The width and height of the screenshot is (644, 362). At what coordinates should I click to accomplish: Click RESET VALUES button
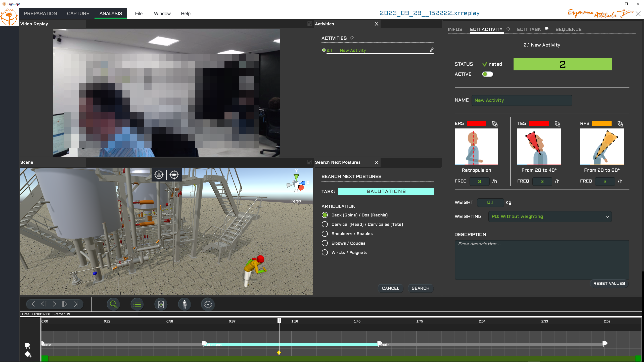point(609,284)
